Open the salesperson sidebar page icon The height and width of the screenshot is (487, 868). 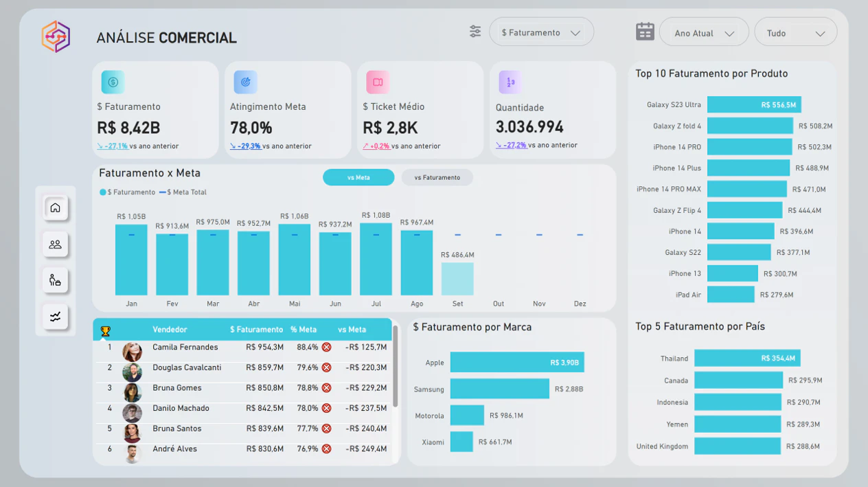pyautogui.click(x=56, y=280)
